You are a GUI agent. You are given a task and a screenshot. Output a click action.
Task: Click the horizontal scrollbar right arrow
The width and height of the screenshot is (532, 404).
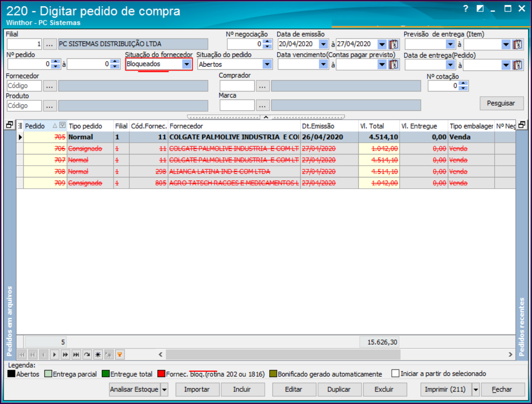pos(511,354)
